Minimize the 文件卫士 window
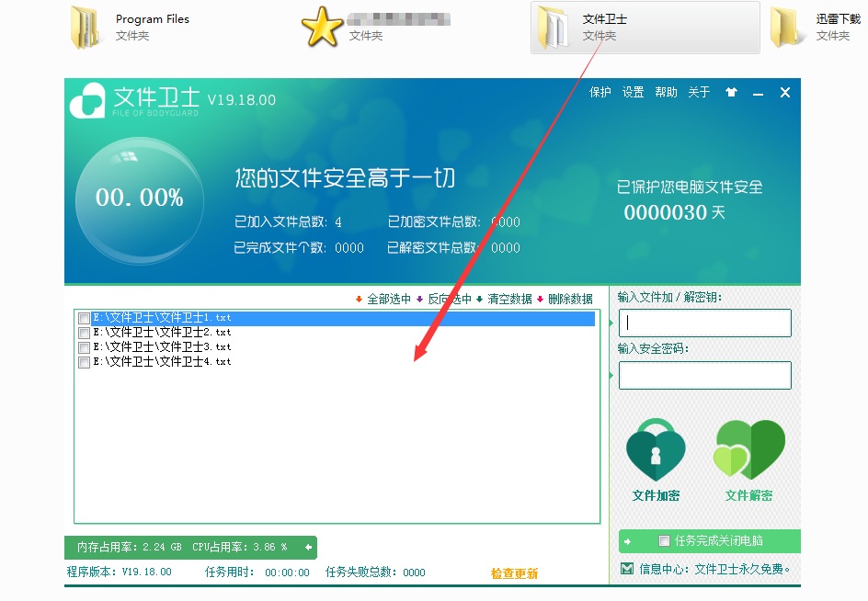This screenshot has height=601, width=868. (x=758, y=94)
